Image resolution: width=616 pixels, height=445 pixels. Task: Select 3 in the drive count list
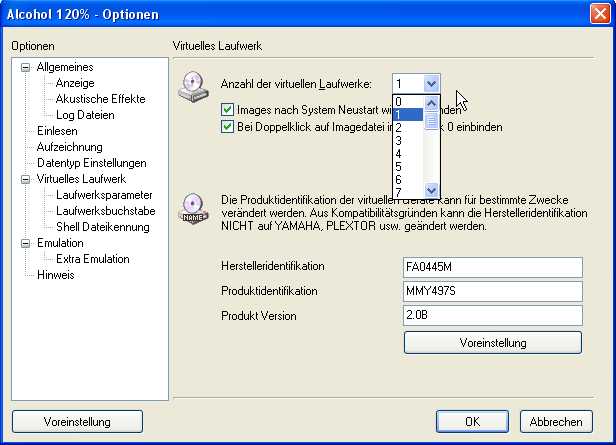408,141
